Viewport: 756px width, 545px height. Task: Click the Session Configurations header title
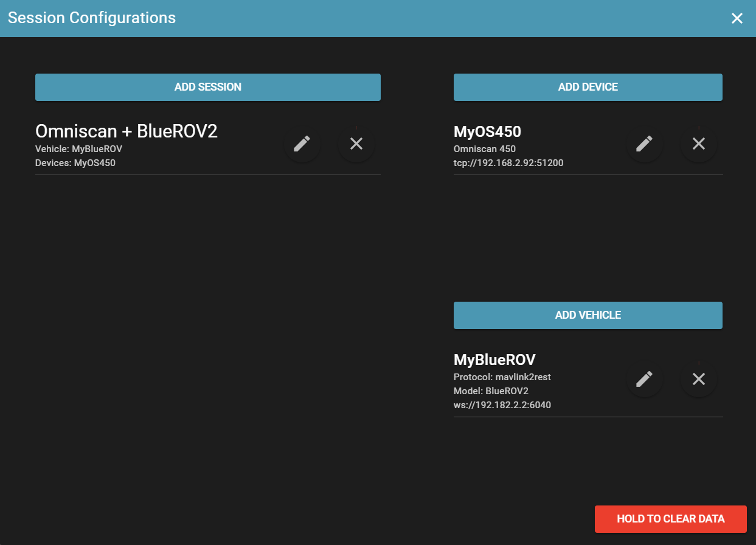click(x=92, y=18)
